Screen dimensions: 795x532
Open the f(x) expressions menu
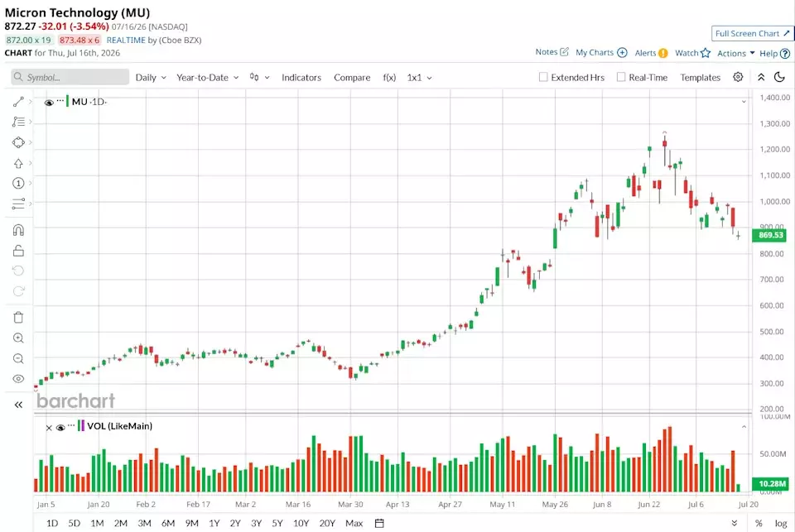coord(389,78)
